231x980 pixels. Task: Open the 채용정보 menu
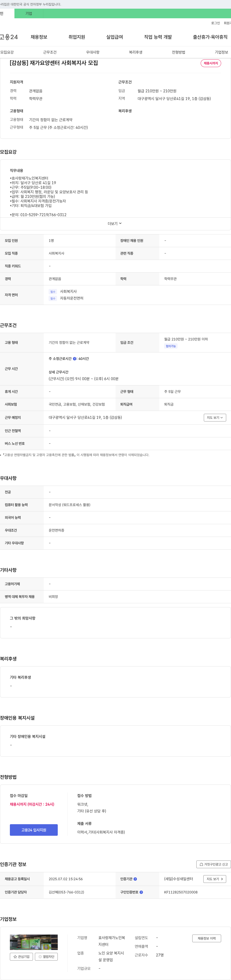[39, 37]
